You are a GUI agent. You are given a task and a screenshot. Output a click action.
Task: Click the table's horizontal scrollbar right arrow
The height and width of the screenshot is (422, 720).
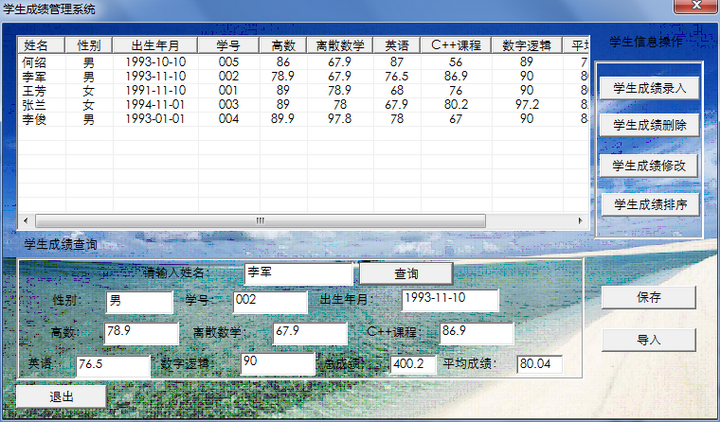click(x=580, y=221)
